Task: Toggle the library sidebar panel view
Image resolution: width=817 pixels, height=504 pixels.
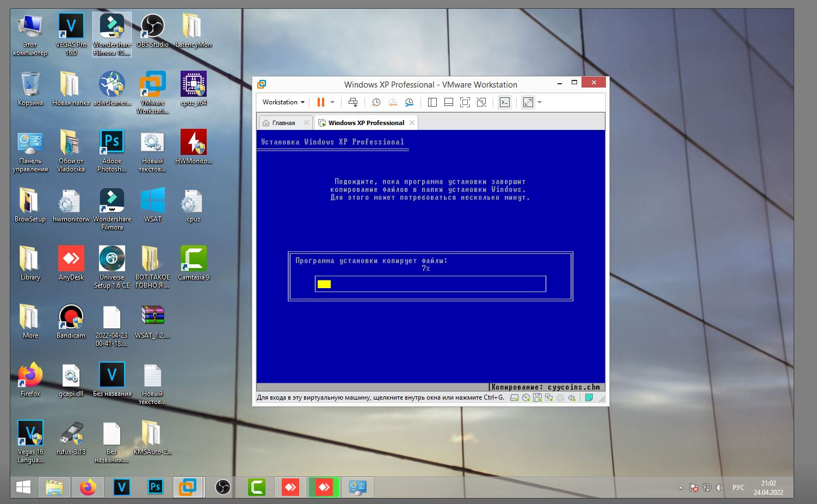Action: click(432, 102)
